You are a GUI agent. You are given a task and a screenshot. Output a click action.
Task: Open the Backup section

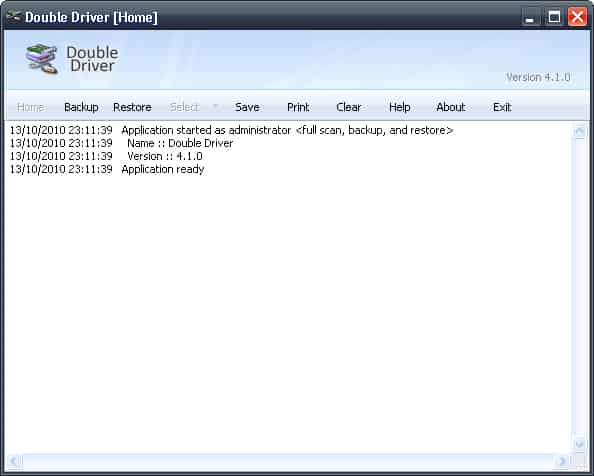[81, 107]
